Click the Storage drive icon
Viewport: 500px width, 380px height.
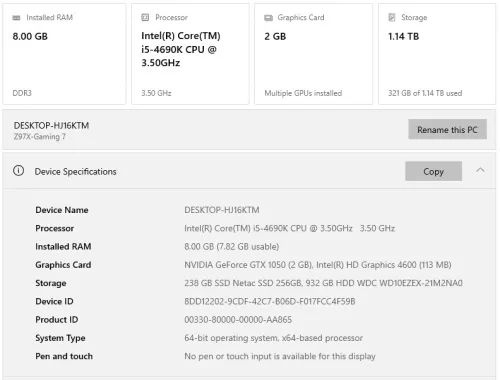point(392,17)
